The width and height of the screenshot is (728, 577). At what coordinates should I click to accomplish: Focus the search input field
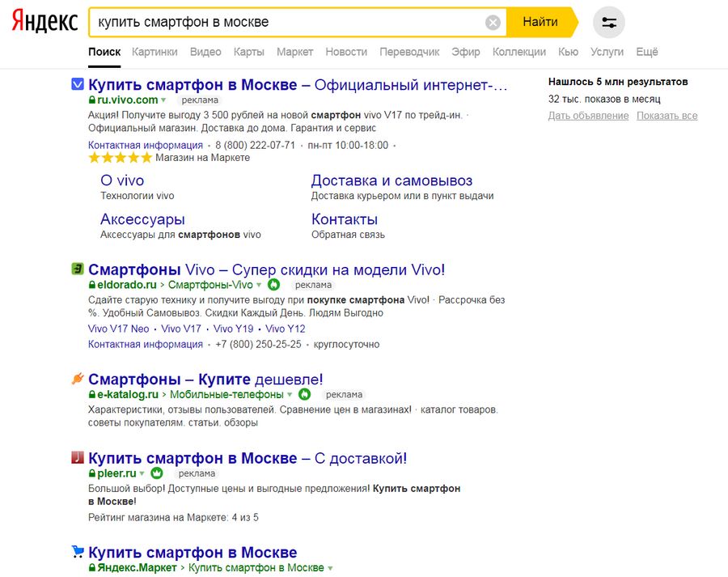pos(283,23)
